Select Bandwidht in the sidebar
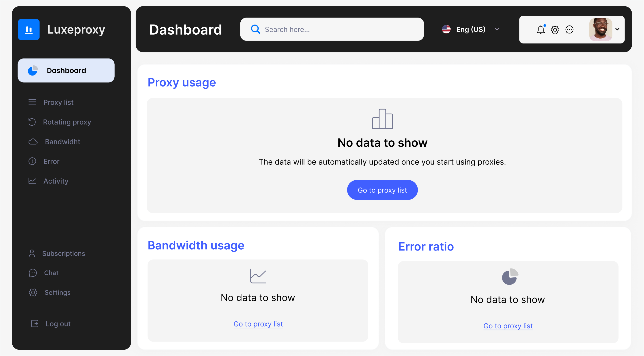This screenshot has width=644, height=356. (x=62, y=142)
